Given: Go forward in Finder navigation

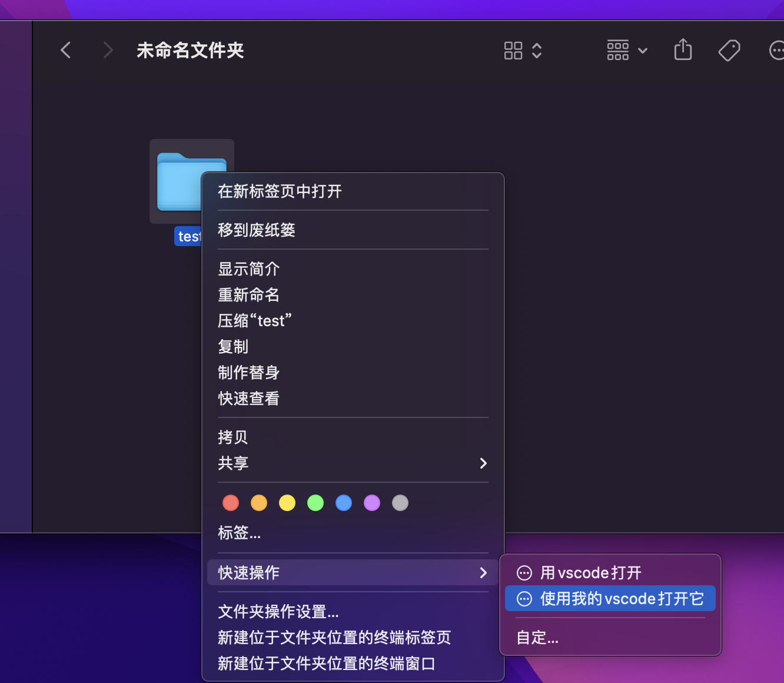Looking at the screenshot, I should tap(108, 50).
